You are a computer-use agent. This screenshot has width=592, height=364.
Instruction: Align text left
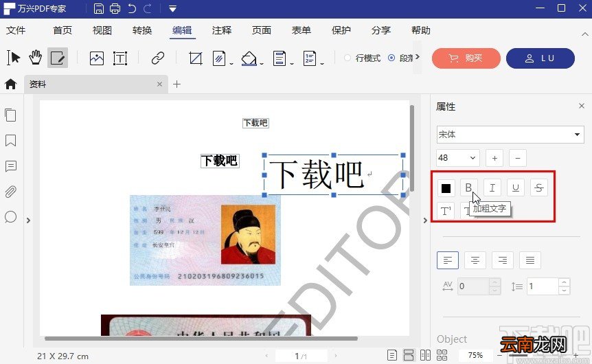[448, 260]
